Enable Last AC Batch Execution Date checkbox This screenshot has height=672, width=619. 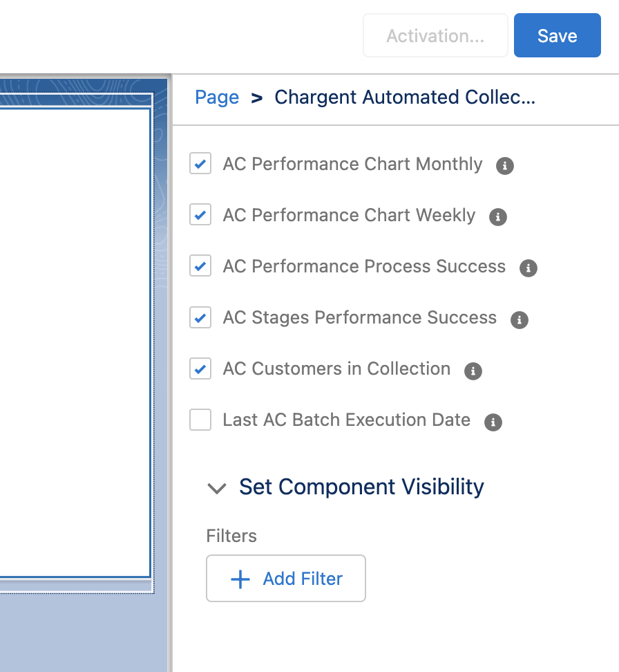coord(200,420)
